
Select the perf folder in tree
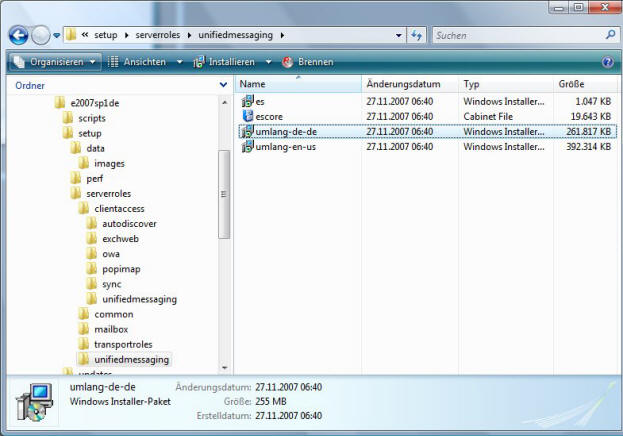95,179
